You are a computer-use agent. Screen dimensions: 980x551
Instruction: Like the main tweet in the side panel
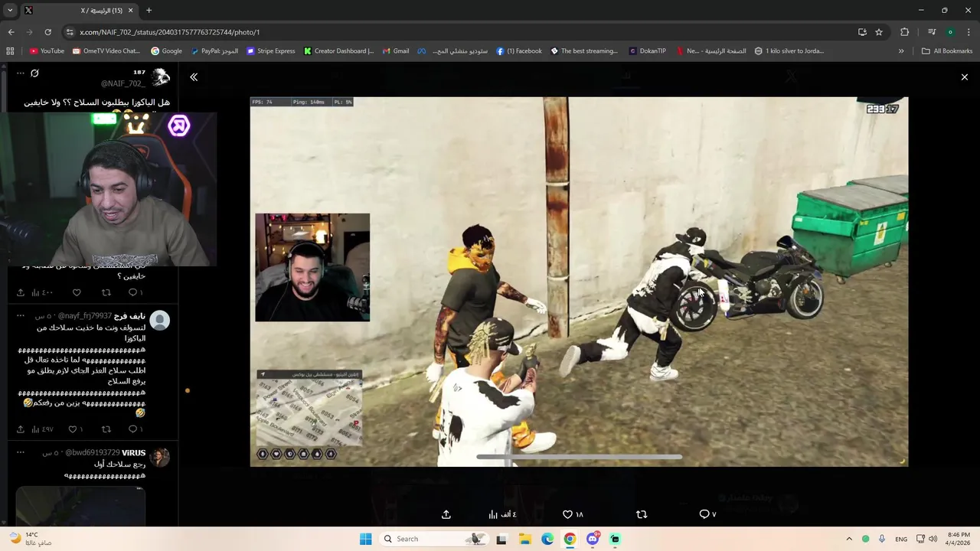click(x=77, y=292)
